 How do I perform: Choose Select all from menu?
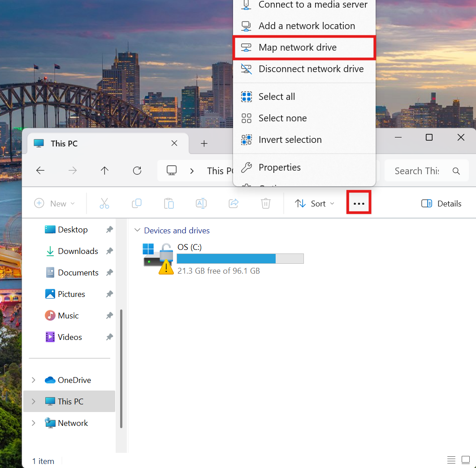304,96
